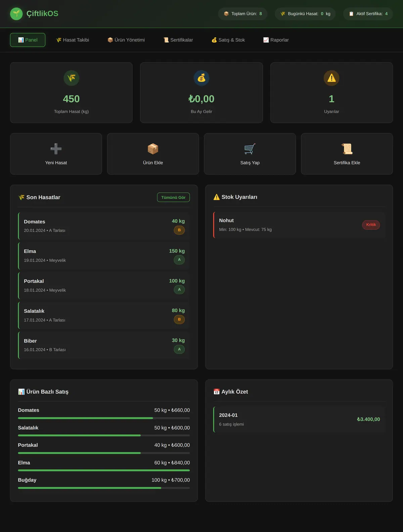Click the box icon in Ürün Ekle card

153,149
